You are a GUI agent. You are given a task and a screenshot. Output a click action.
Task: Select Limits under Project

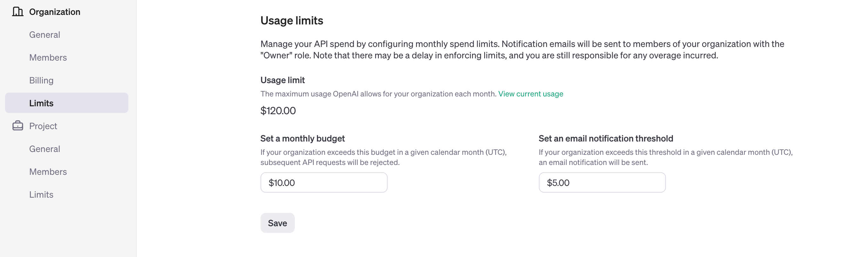click(41, 194)
